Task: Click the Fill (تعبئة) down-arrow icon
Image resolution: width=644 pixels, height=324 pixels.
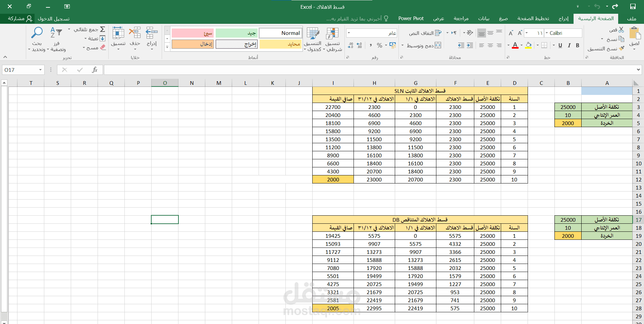Action: coord(103,39)
